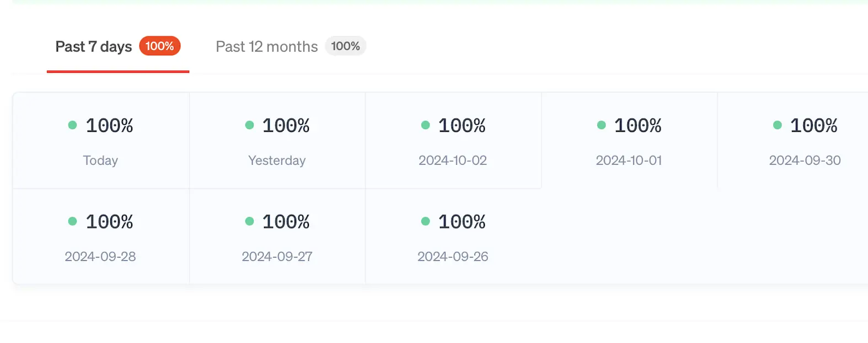
Task: Click the green status indicator for 2024-09-26
Action: click(425, 221)
